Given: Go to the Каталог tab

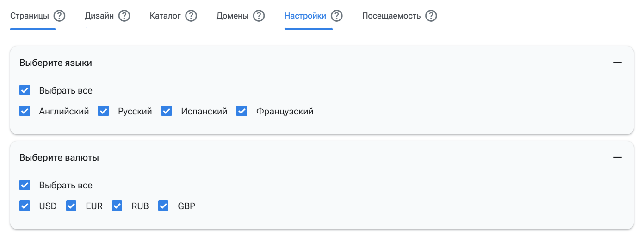Looking at the screenshot, I should 165,16.
